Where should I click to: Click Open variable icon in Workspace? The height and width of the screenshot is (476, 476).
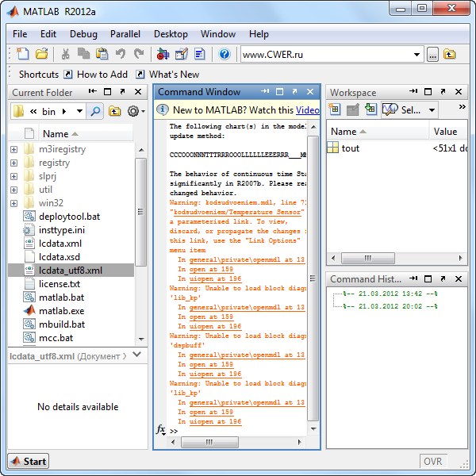[353, 109]
